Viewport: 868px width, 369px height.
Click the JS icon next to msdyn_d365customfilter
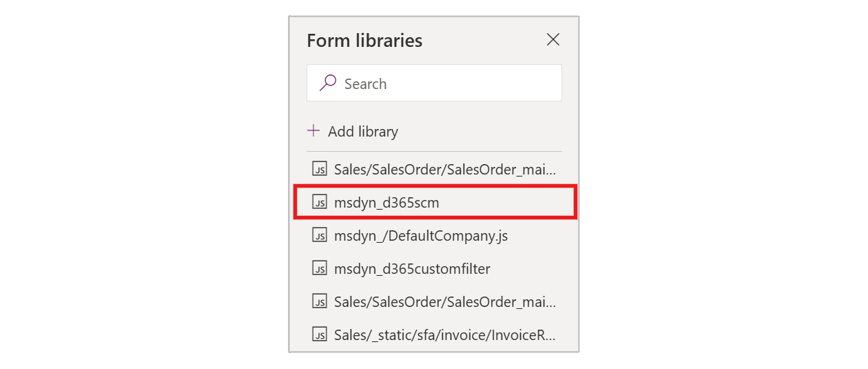click(x=320, y=268)
